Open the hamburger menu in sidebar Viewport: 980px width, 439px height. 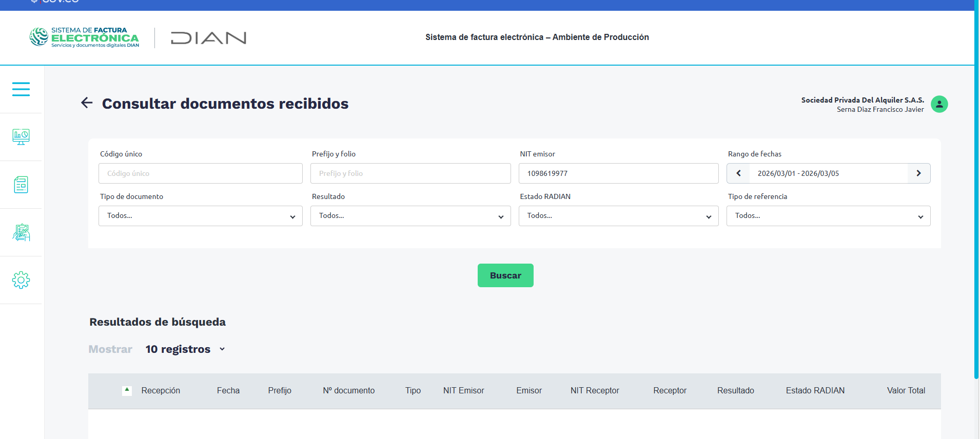(21, 89)
